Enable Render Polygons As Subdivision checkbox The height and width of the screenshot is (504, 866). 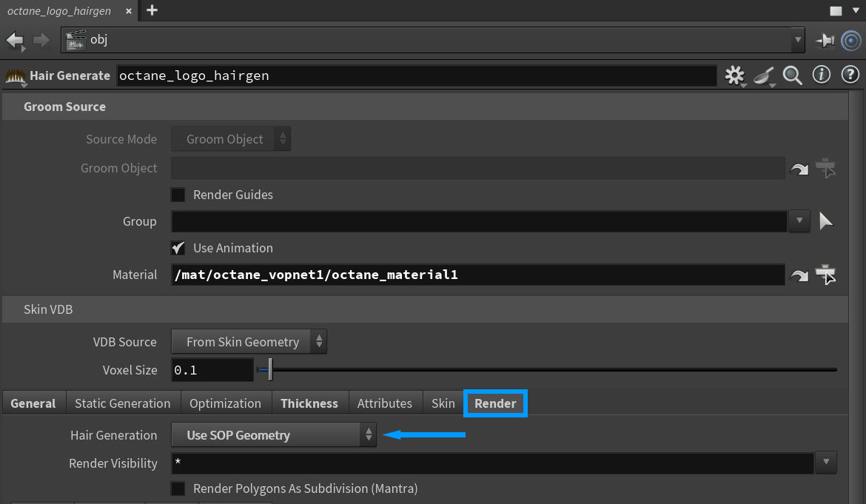tap(178, 489)
